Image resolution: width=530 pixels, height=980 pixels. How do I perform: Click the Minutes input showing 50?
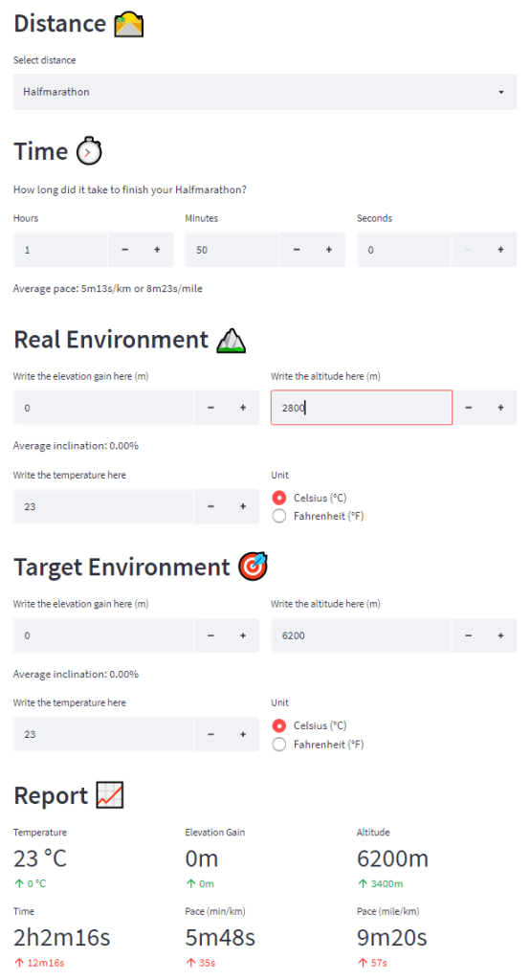point(232,250)
